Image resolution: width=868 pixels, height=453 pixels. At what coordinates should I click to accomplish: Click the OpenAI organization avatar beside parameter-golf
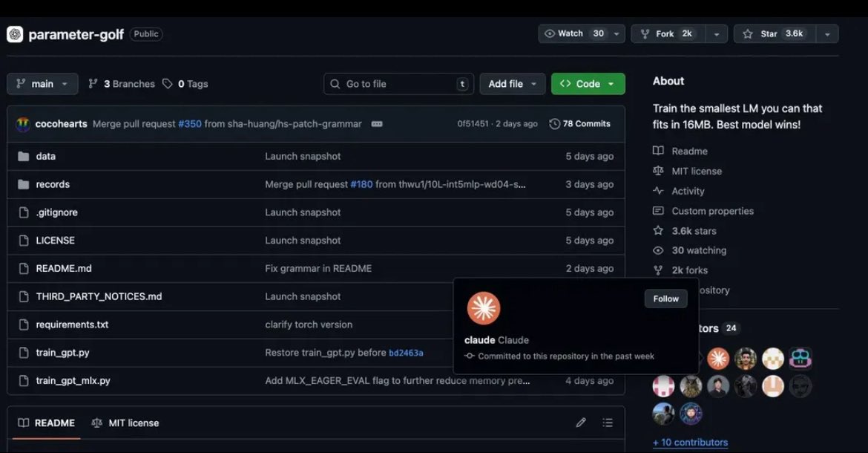pyautogui.click(x=15, y=34)
